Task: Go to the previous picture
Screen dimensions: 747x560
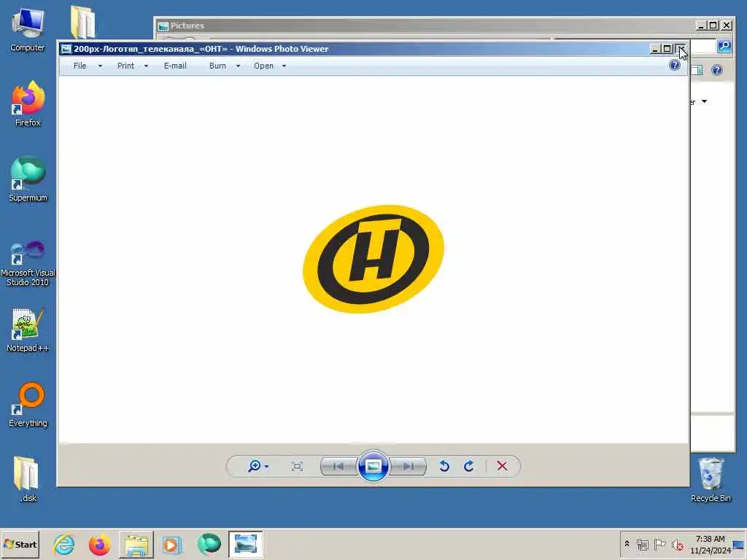Action: (x=338, y=466)
